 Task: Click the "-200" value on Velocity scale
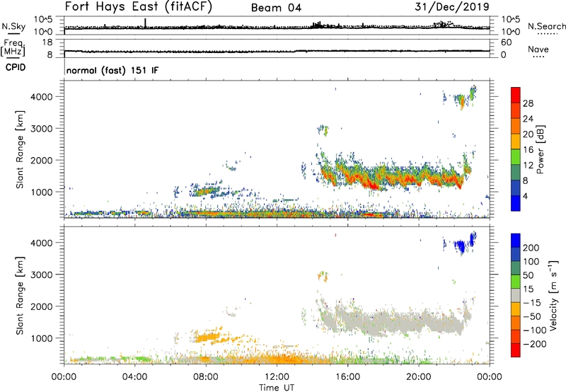click(535, 344)
